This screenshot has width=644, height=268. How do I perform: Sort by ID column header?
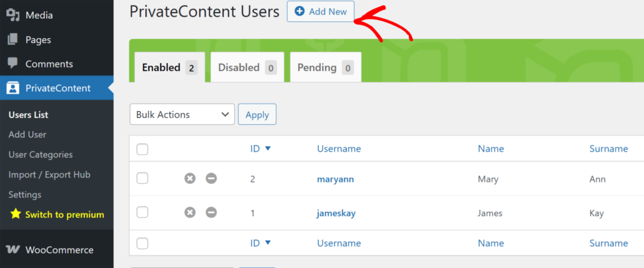[255, 149]
